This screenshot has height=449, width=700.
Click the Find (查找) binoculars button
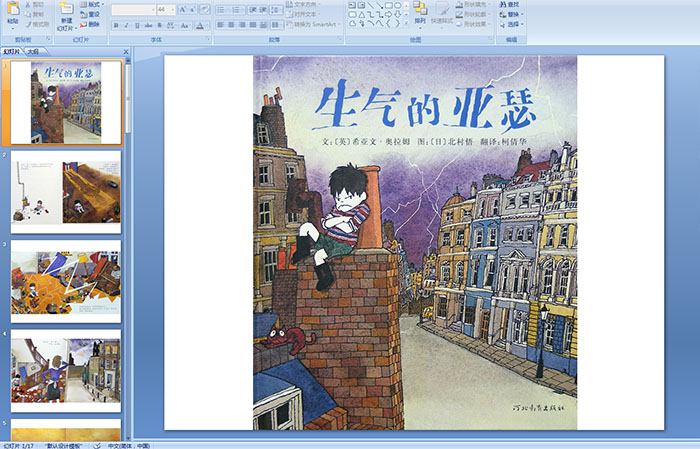point(509,4)
